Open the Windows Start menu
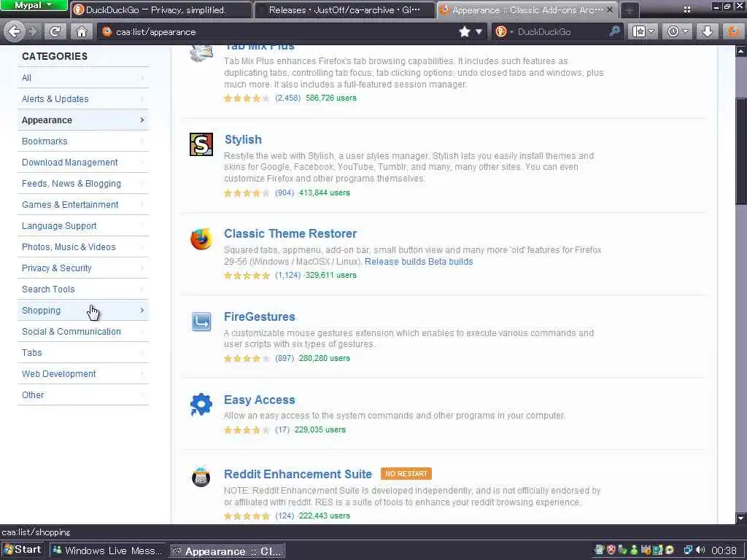The width and height of the screenshot is (747, 560). tap(23, 550)
